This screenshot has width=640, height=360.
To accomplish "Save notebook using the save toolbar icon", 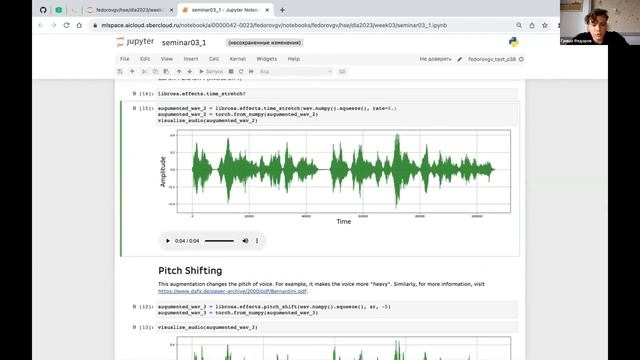I will click(120, 71).
